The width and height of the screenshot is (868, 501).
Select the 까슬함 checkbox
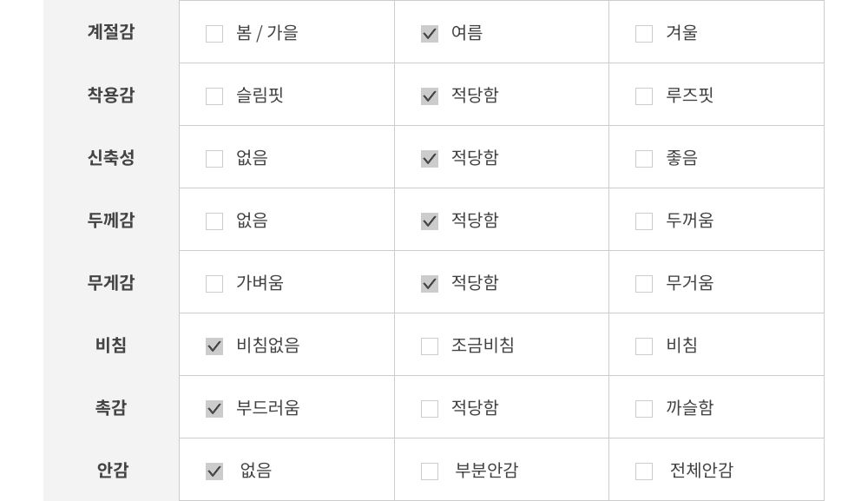tap(644, 409)
